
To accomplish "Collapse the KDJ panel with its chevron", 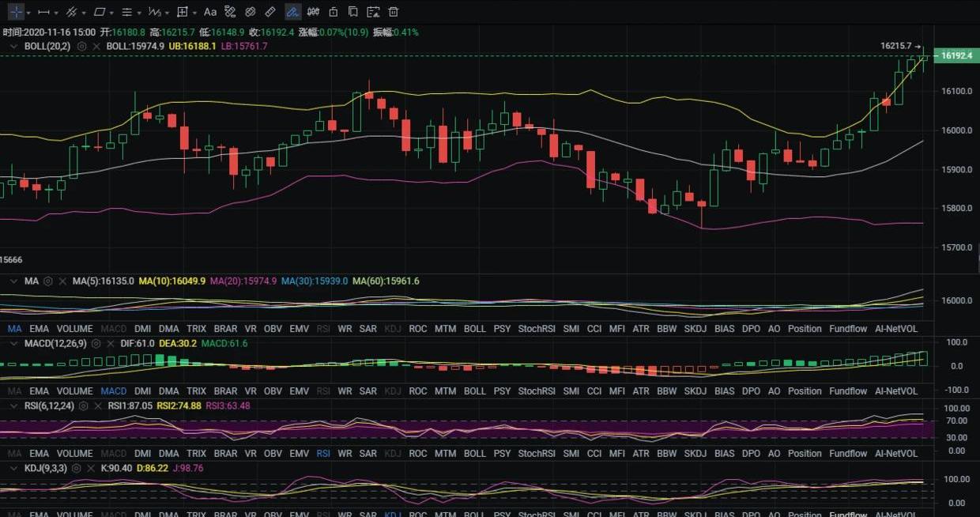I will tap(13, 468).
